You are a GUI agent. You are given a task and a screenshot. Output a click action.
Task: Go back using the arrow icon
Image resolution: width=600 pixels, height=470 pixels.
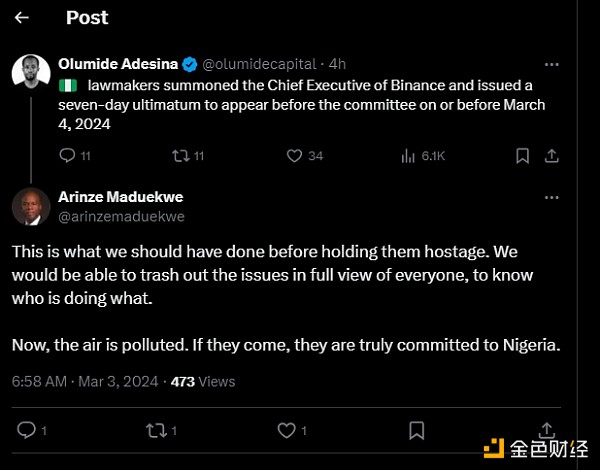pyautogui.click(x=23, y=18)
